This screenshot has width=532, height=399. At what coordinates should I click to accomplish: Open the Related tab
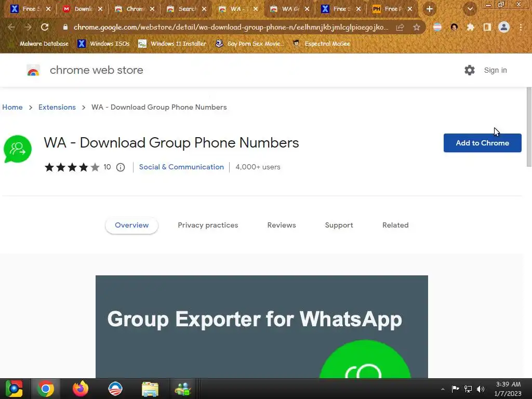[x=395, y=225]
